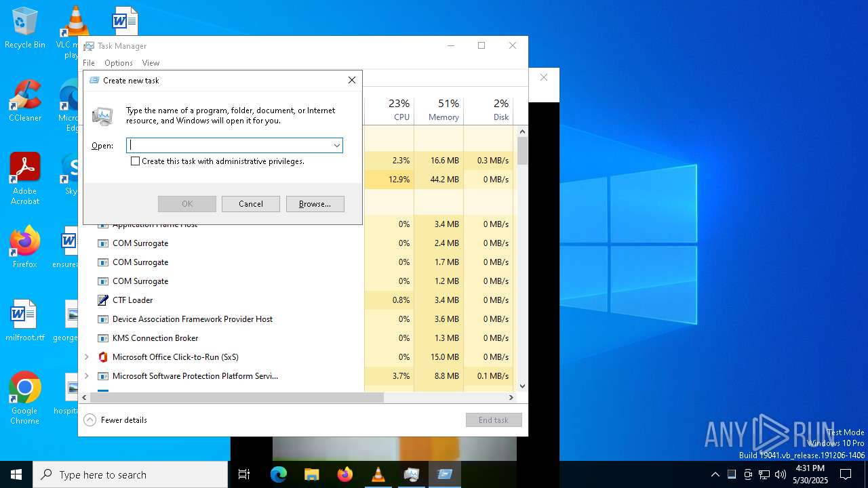Click the End task button

(x=494, y=420)
